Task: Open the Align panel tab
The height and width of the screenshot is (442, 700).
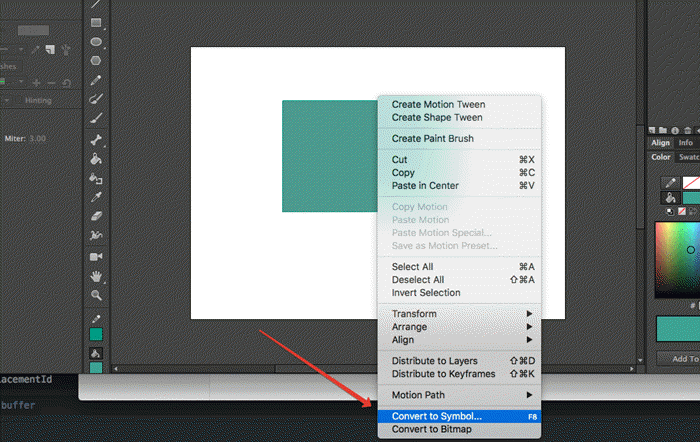Action: [x=661, y=143]
